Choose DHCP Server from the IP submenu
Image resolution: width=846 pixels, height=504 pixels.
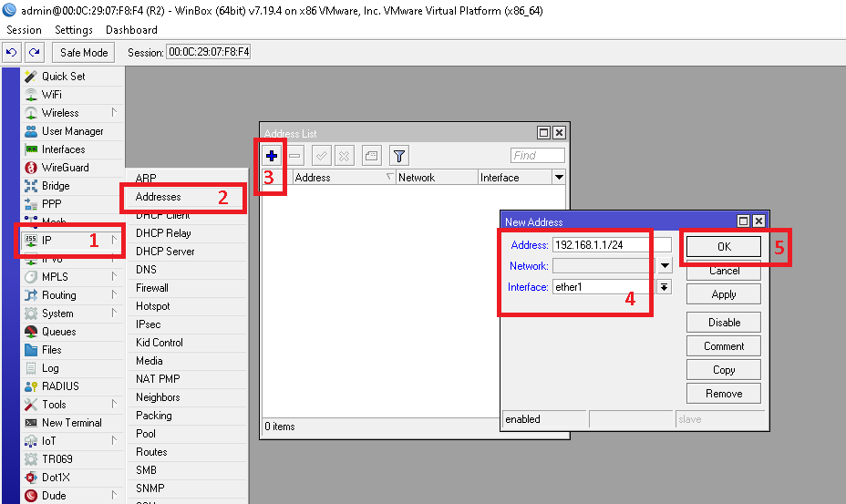163,252
